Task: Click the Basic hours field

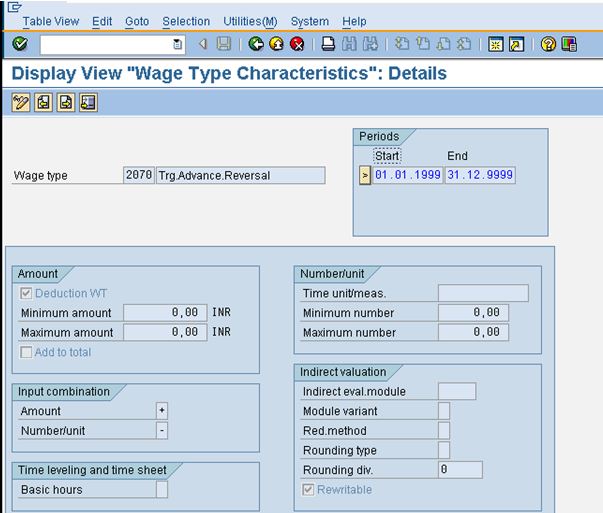Action: click(x=162, y=490)
